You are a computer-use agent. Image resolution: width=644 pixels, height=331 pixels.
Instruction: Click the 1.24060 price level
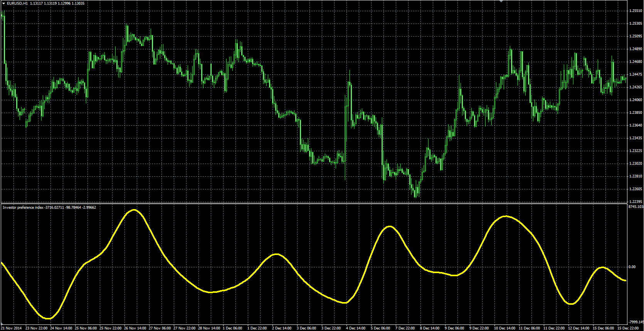click(636, 100)
